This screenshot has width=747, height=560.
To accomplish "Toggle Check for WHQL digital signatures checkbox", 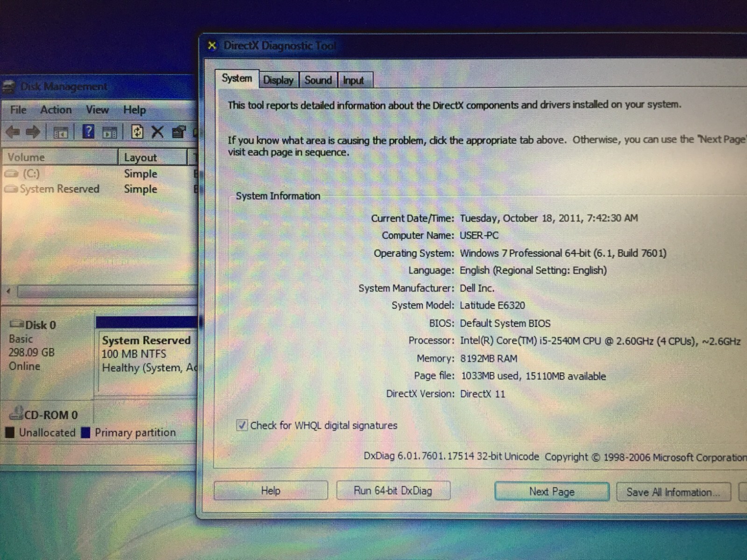I will tap(241, 425).
